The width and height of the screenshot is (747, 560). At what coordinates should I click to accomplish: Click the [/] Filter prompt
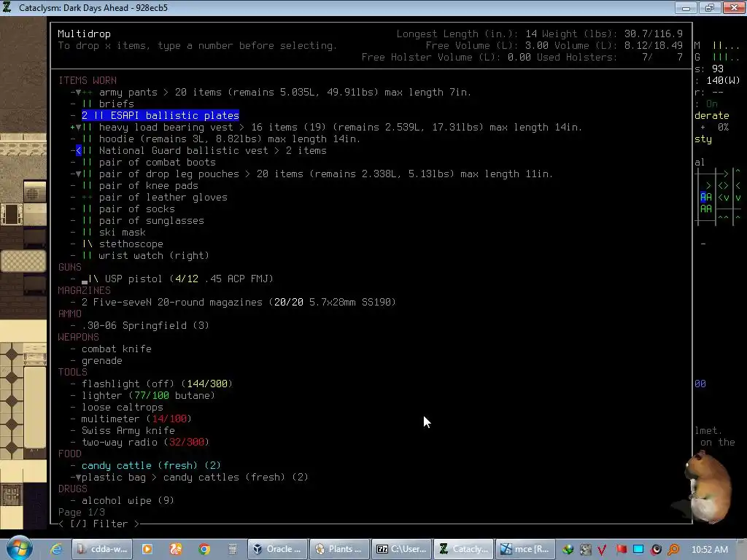tap(99, 524)
